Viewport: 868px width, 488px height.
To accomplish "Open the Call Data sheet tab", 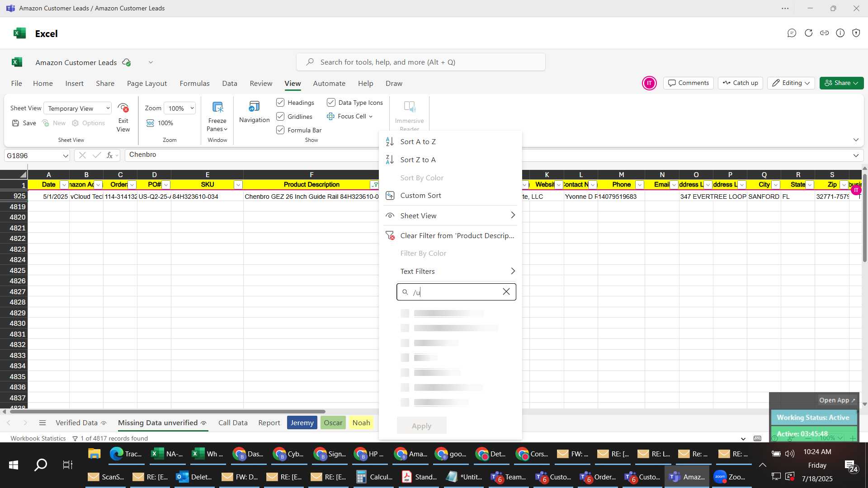I will 233,423.
